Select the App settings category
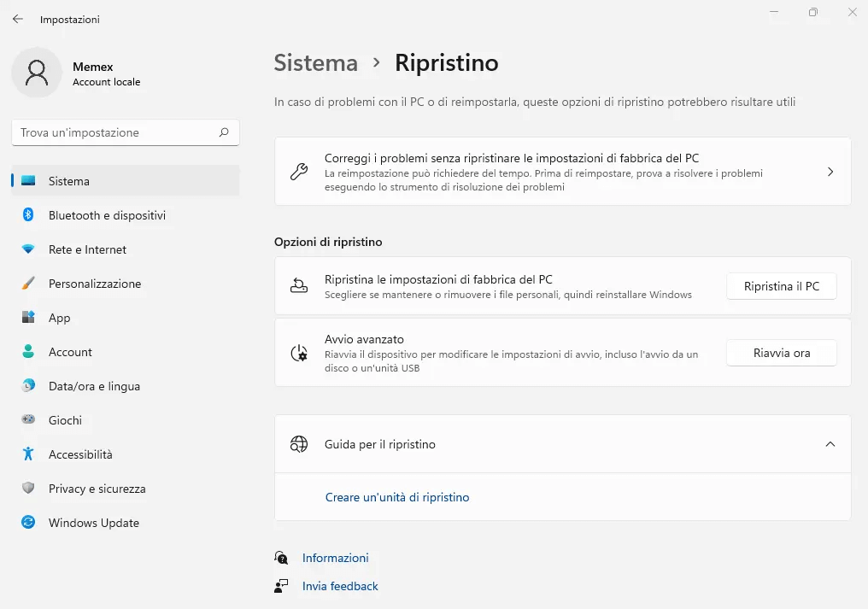Viewport: 868px width, 609px height. point(60,318)
